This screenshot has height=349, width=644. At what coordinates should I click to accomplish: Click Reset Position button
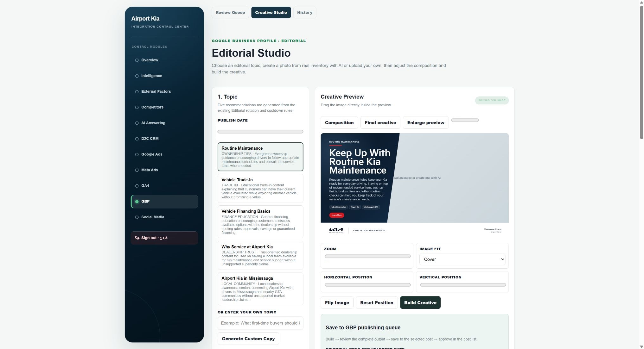pyautogui.click(x=377, y=302)
